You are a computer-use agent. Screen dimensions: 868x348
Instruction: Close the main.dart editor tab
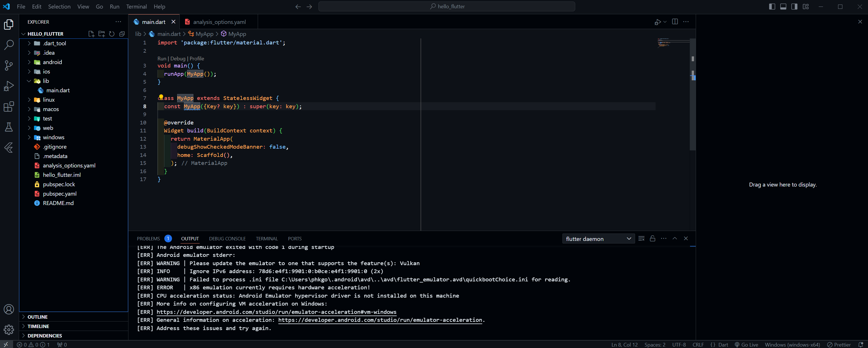click(173, 22)
